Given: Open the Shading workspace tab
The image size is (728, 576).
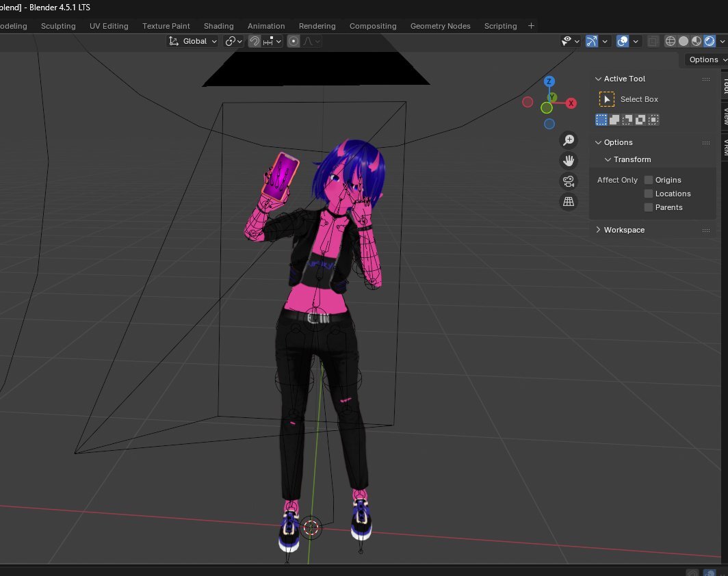Looking at the screenshot, I should (218, 26).
